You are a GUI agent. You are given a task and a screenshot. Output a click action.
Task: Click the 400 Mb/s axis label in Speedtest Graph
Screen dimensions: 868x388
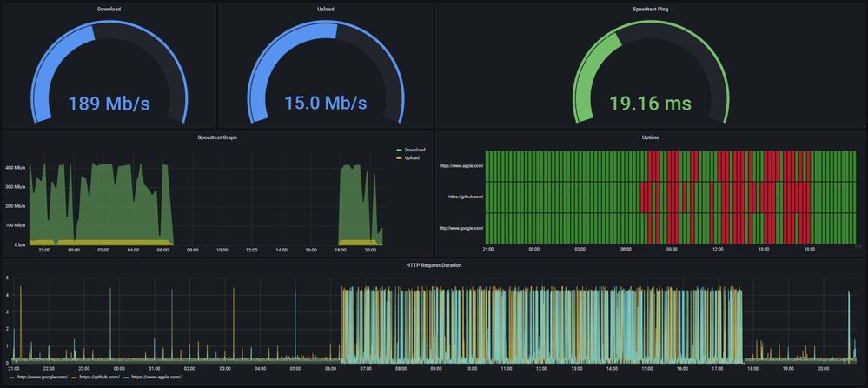point(16,167)
